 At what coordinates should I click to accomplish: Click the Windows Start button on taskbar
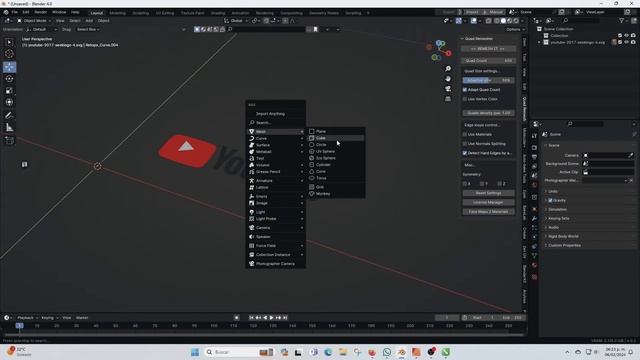pos(195,352)
